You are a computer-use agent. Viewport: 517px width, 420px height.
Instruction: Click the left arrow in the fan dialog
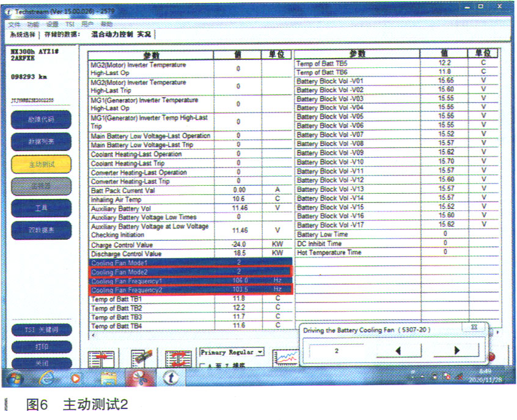coord(399,350)
